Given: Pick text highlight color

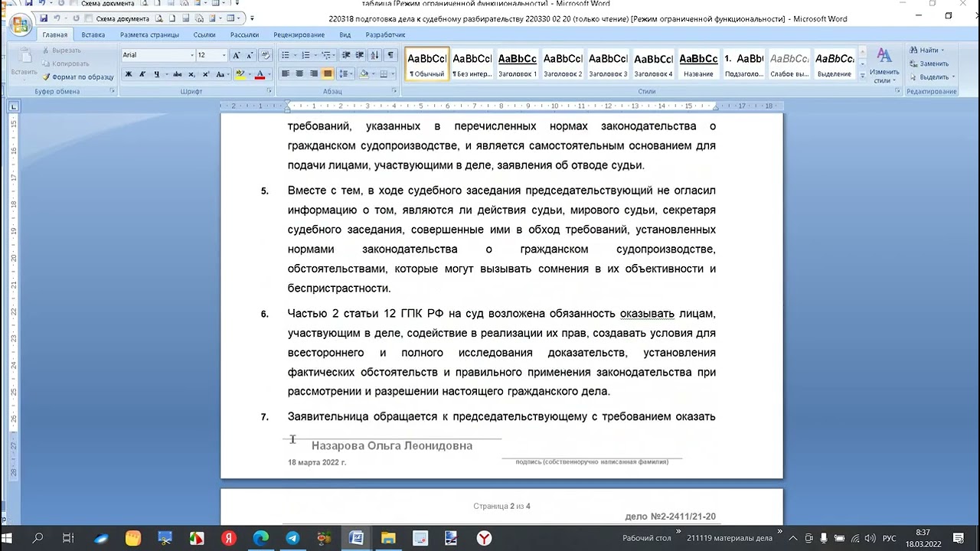Looking at the screenshot, I should tap(240, 74).
